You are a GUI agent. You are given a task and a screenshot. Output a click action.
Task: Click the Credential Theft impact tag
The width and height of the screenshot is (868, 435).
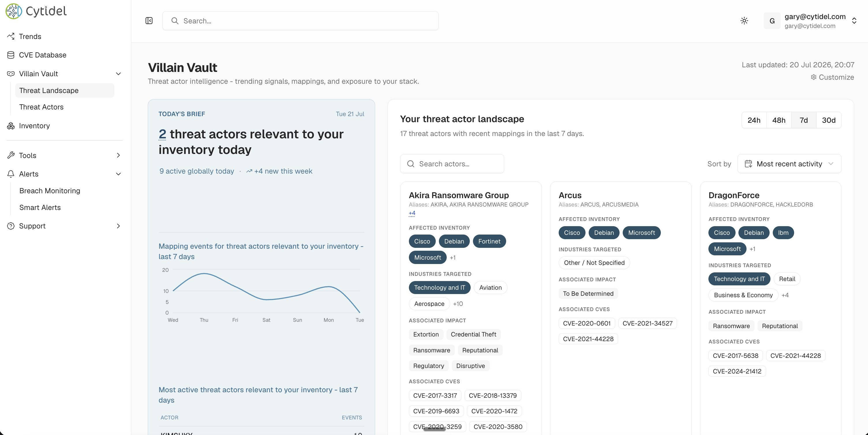tap(474, 334)
